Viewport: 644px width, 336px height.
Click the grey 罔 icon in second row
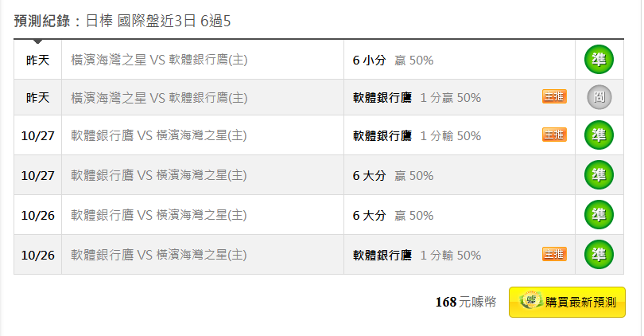pyautogui.click(x=599, y=97)
